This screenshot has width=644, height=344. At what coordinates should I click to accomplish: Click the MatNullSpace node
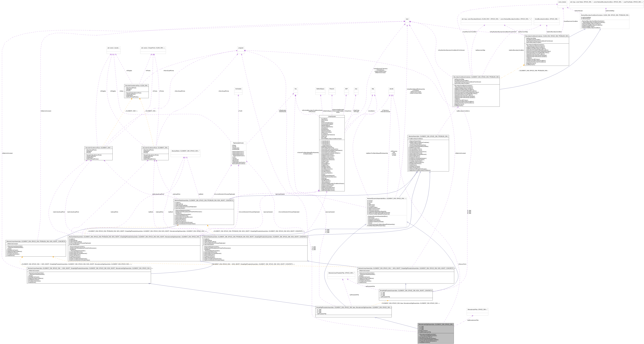point(320,91)
